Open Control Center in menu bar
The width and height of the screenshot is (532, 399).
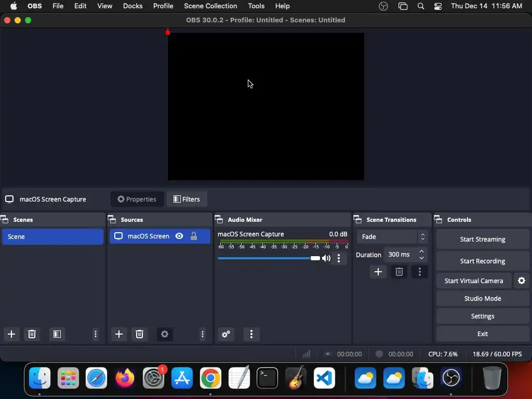coord(438,6)
